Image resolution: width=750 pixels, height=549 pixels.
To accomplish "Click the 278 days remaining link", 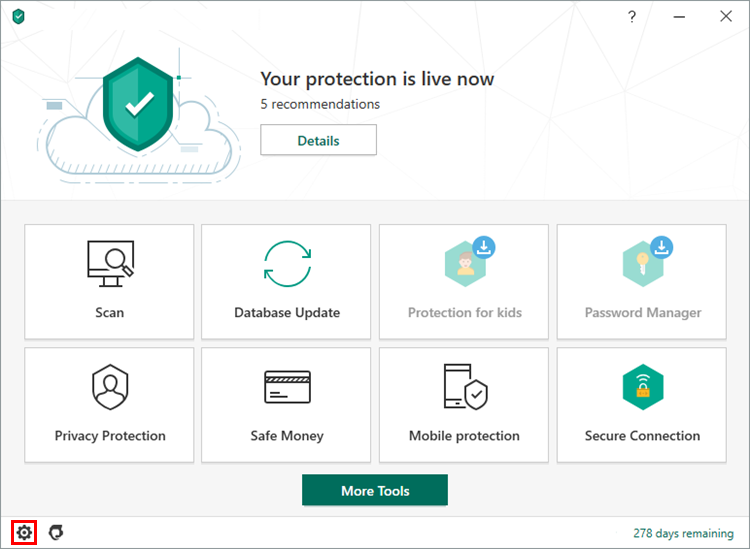I will point(684,533).
